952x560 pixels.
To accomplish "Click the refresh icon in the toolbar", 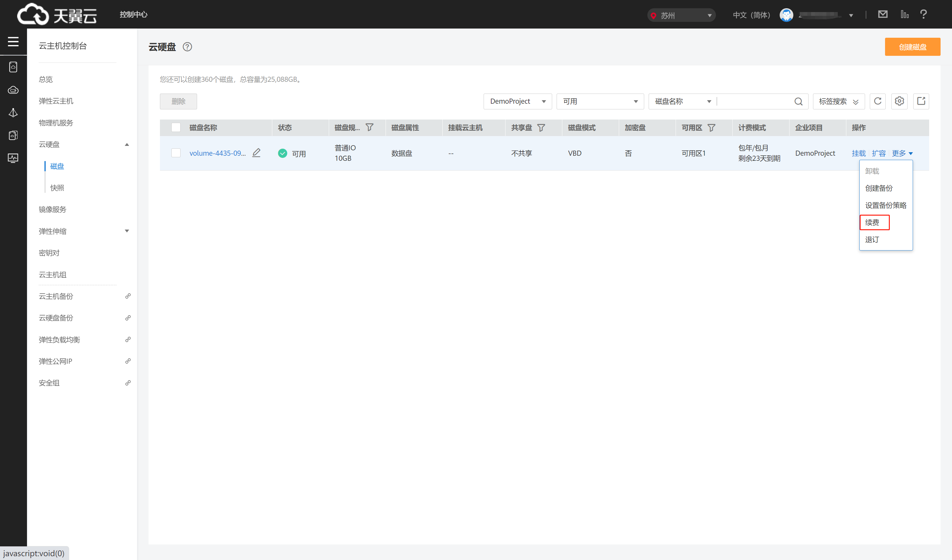I will click(877, 101).
